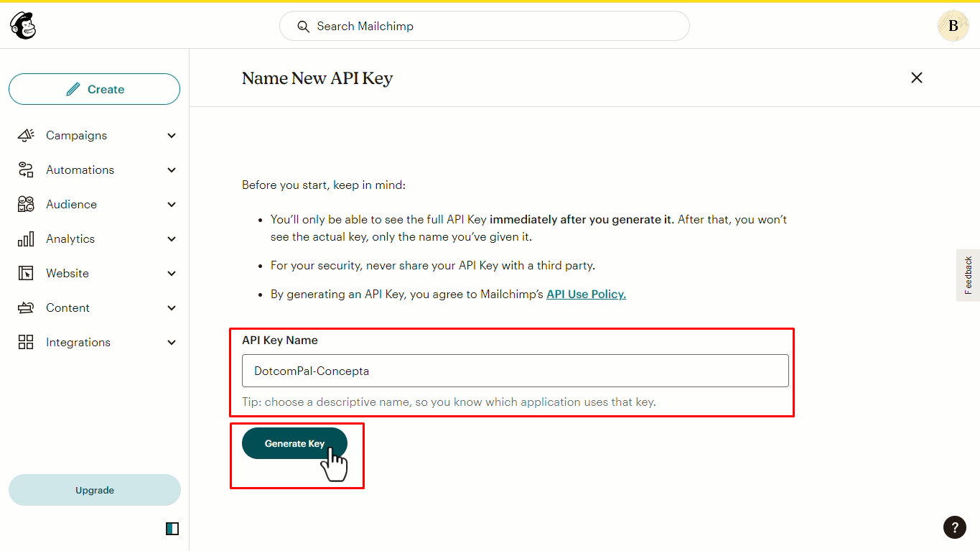Open the Analytics menu item
980x551 pixels.
(95, 239)
